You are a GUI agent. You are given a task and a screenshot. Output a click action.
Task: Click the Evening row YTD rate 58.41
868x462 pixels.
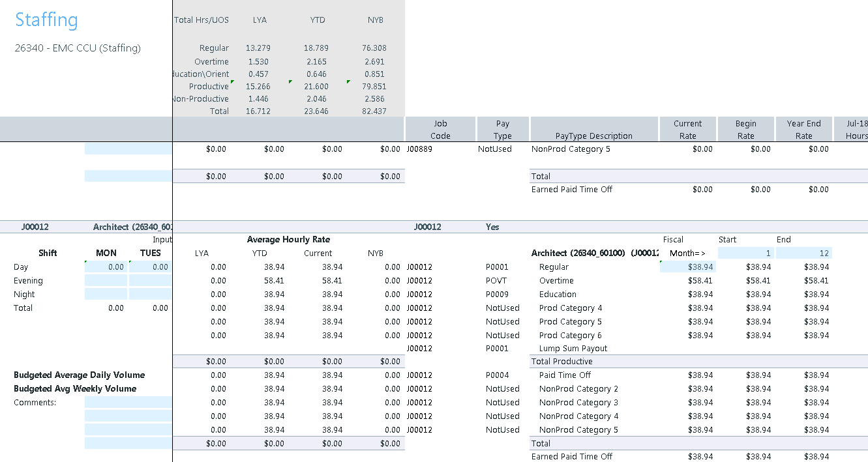[274, 281]
